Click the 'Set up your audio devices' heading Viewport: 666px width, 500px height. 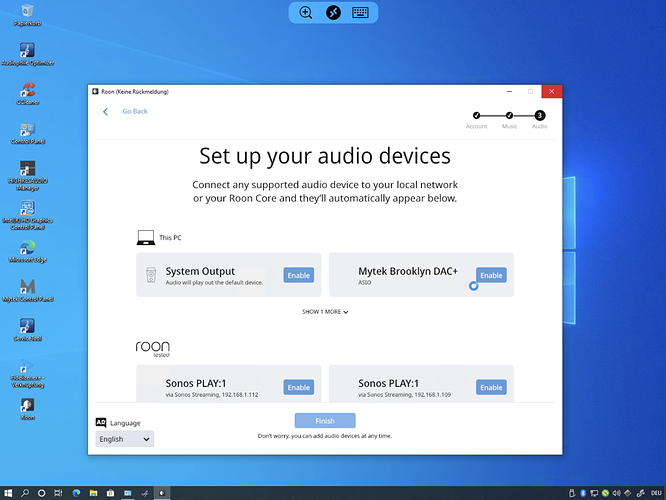325,156
